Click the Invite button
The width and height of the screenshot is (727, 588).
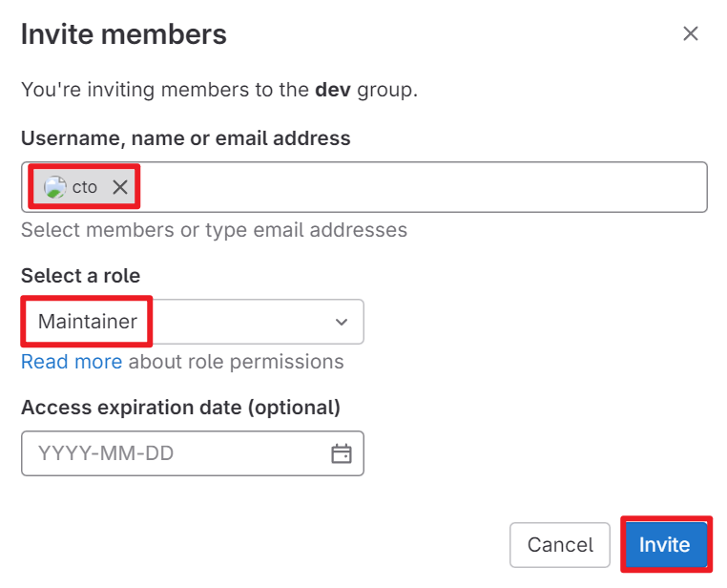tap(665, 545)
